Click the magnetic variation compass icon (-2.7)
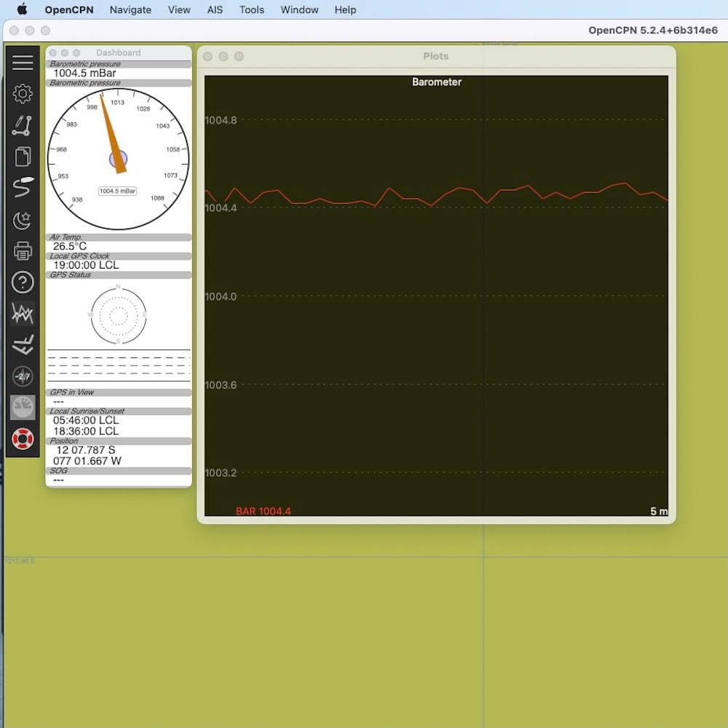This screenshot has height=728, width=728. click(x=23, y=376)
